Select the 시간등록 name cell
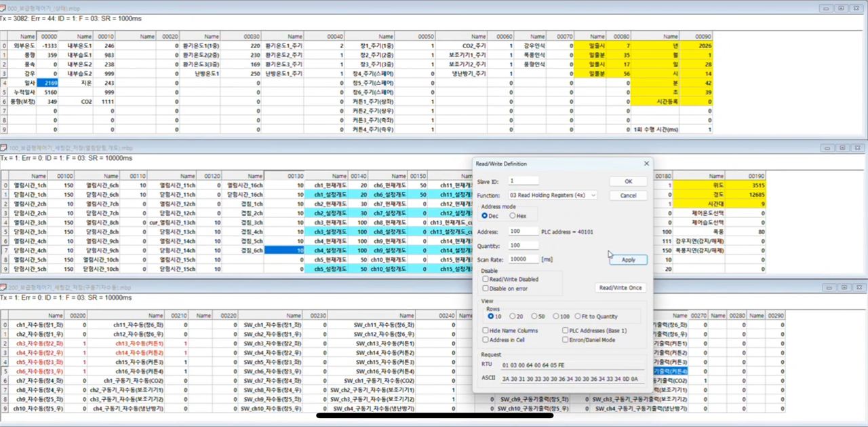This screenshot has height=427, width=868. coord(655,101)
